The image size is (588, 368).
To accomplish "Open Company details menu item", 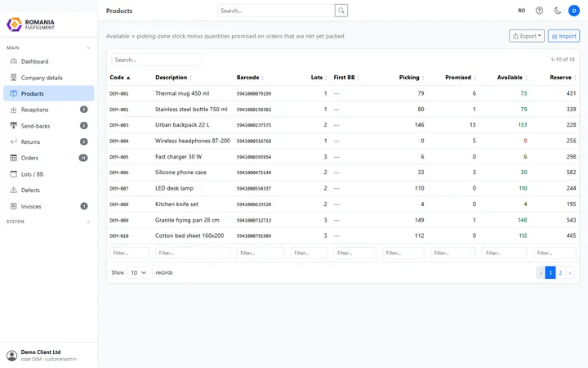I will point(49,78).
